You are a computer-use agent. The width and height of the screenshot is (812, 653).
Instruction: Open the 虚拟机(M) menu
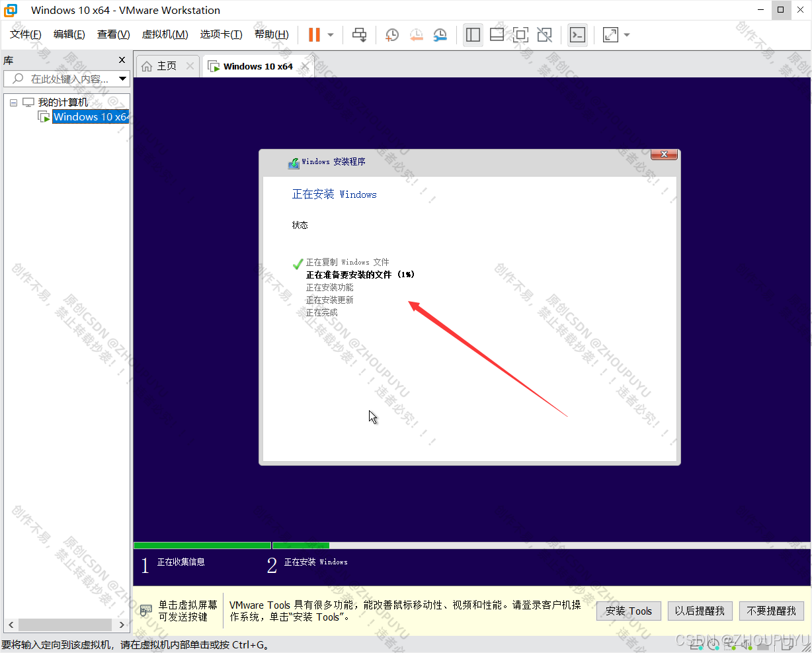pyautogui.click(x=165, y=34)
